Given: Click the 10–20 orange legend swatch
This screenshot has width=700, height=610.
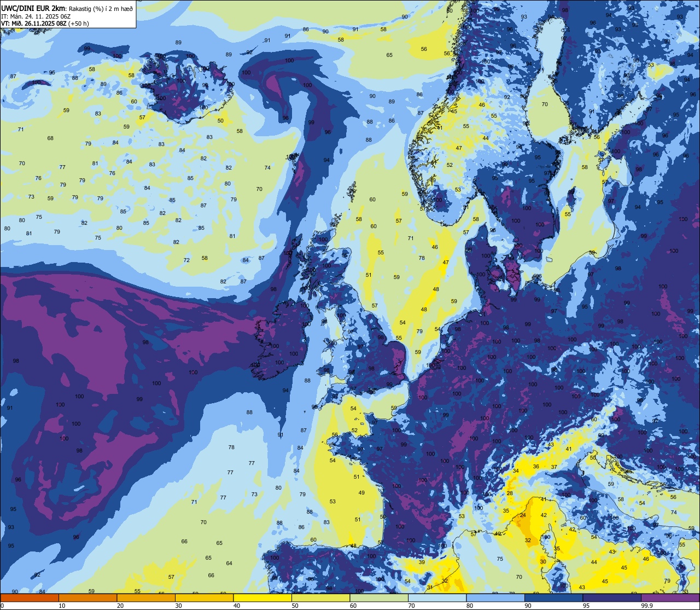Looking at the screenshot, I should 87,597.
